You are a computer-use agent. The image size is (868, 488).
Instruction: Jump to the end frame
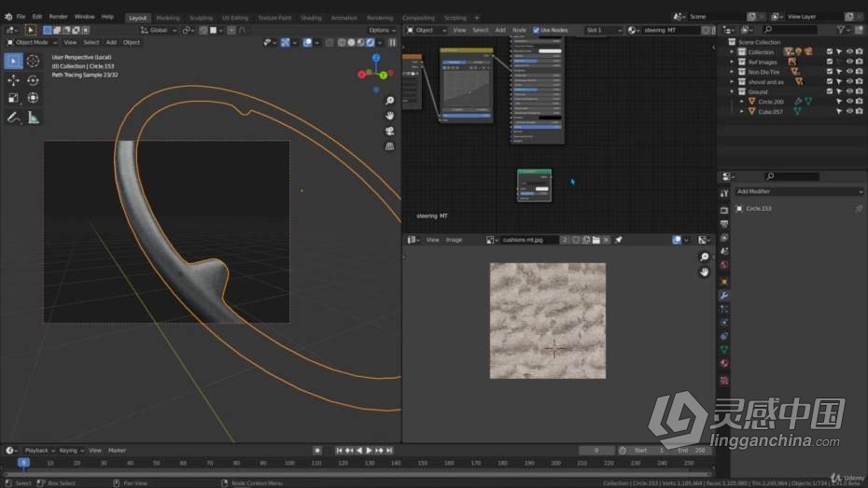point(389,451)
